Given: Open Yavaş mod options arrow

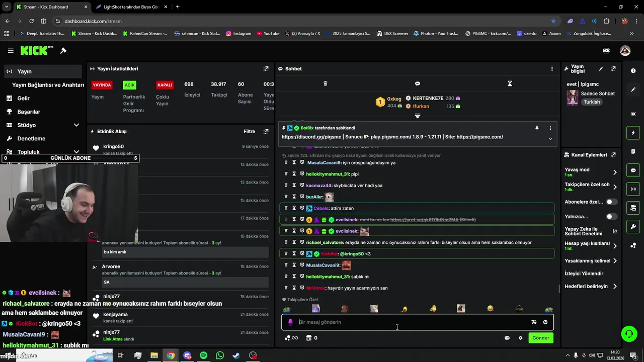Looking at the screenshot, I should coord(615,172).
